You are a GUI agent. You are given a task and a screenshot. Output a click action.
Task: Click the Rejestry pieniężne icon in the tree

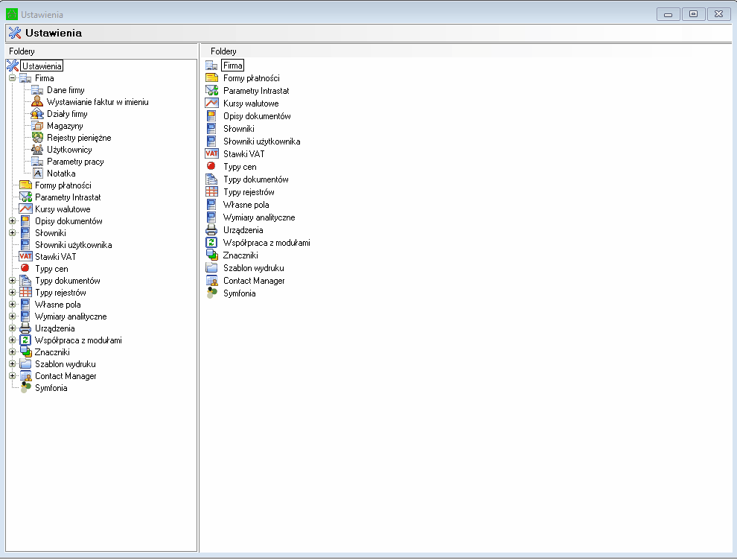pyautogui.click(x=37, y=138)
